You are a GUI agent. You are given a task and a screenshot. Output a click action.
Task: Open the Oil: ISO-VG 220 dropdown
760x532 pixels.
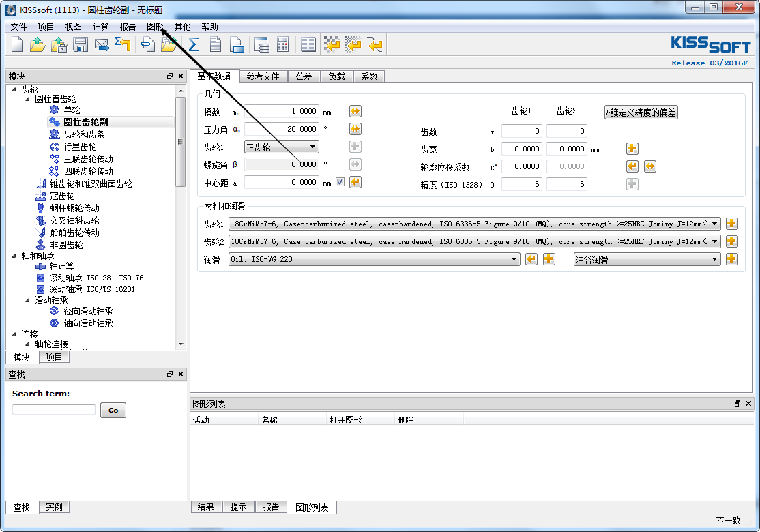[x=374, y=259]
